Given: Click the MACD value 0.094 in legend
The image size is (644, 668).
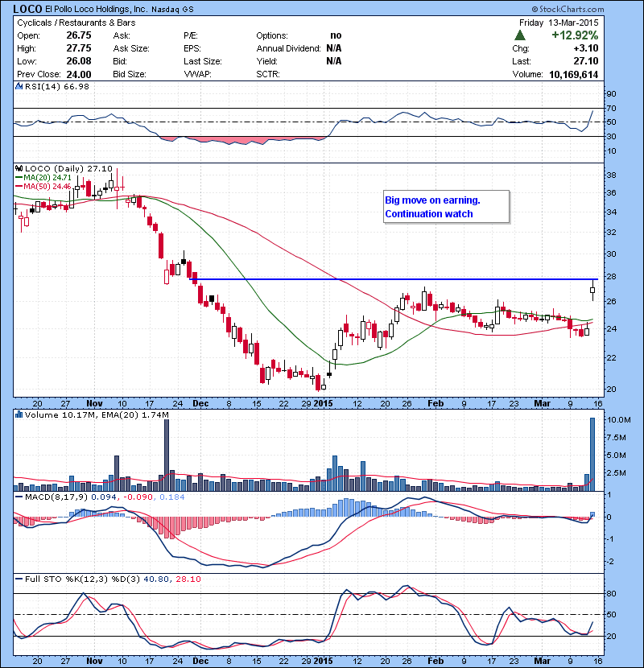Looking at the screenshot, I should click(105, 497).
